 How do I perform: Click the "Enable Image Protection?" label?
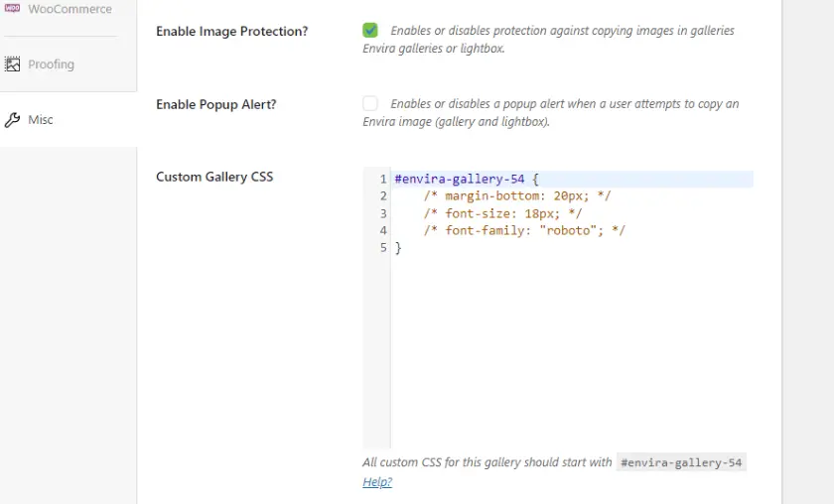tap(231, 32)
